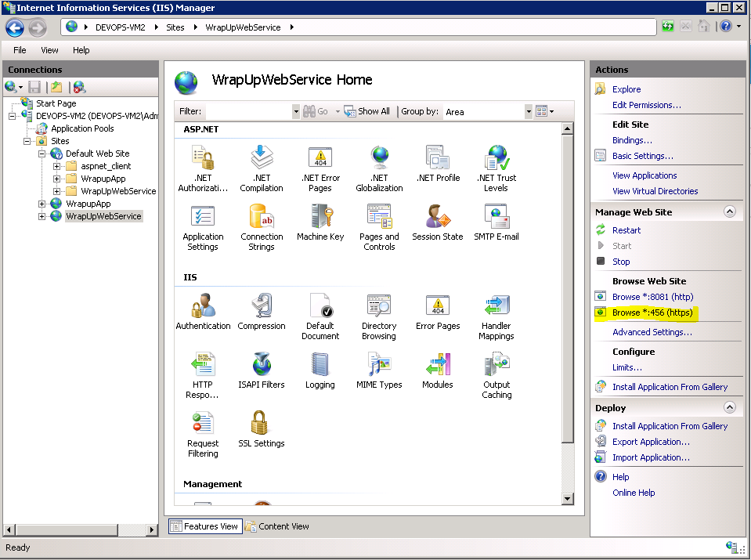
Task: Click Browse *:456 (https) link
Action: click(652, 313)
